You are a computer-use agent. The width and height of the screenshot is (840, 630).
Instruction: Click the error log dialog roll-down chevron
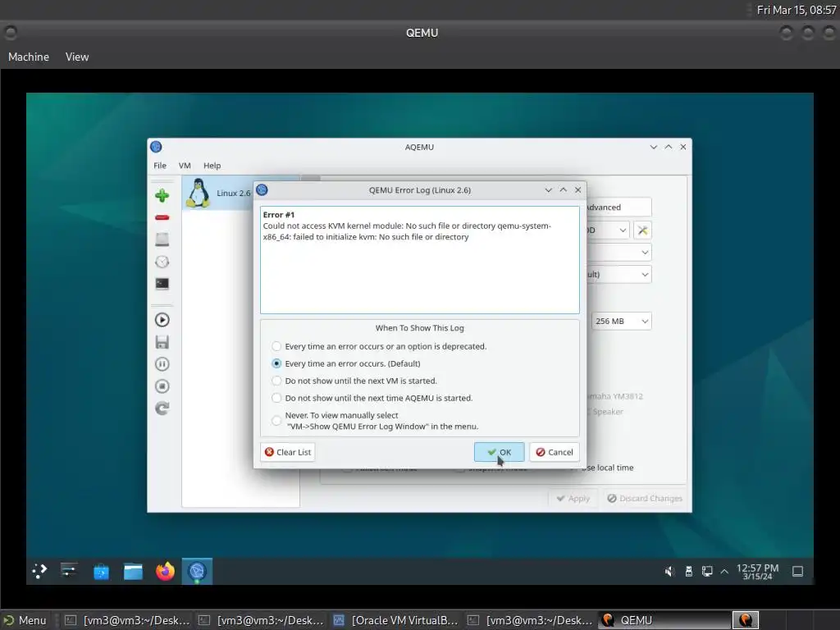point(548,190)
